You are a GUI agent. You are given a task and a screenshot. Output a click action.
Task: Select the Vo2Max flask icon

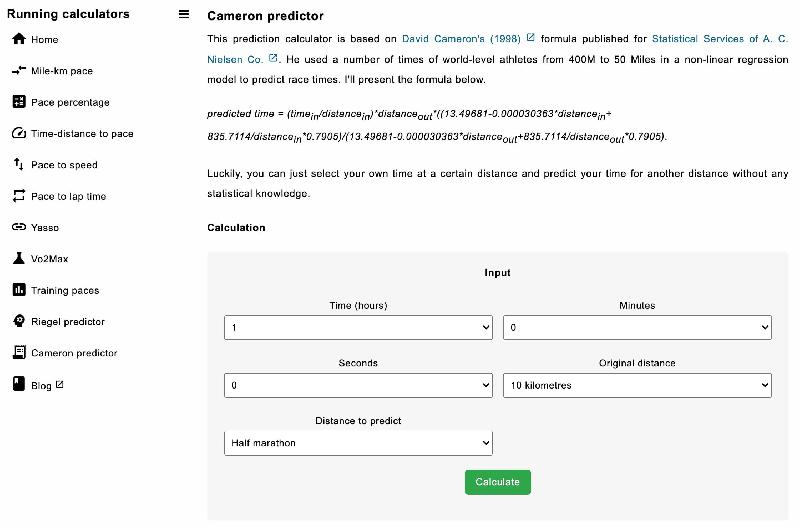(19, 258)
